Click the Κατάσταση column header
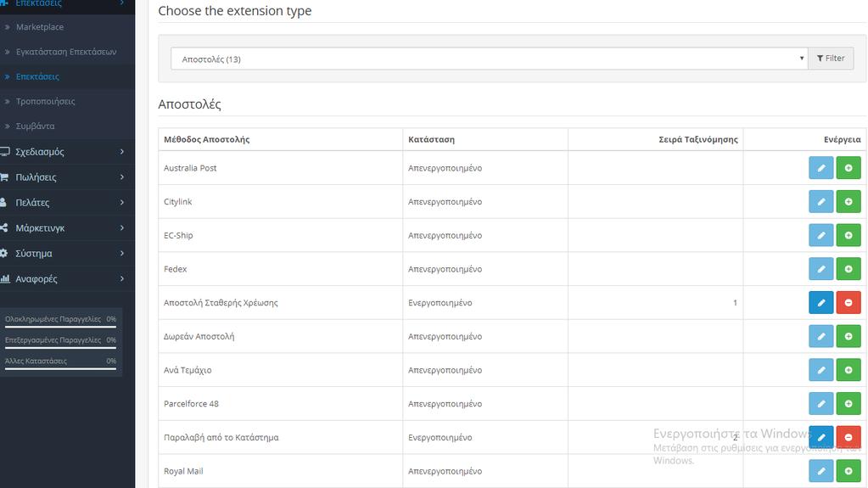This screenshot has width=868, height=488. click(x=431, y=139)
